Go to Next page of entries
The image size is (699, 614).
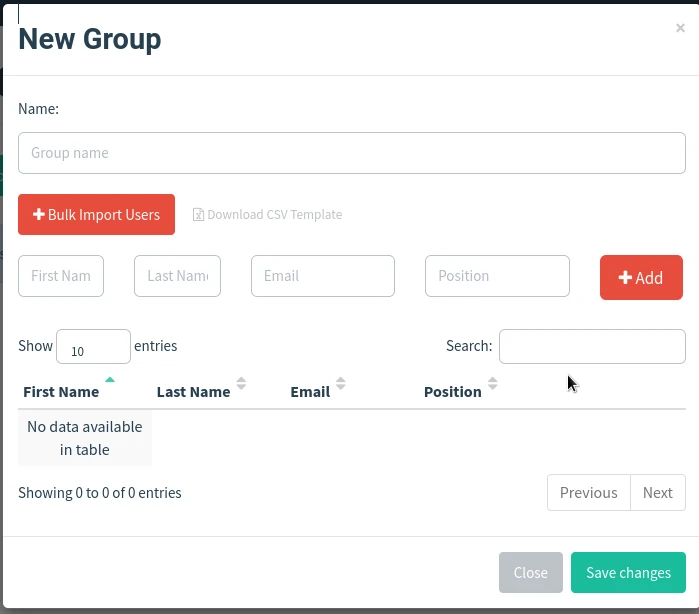658,492
